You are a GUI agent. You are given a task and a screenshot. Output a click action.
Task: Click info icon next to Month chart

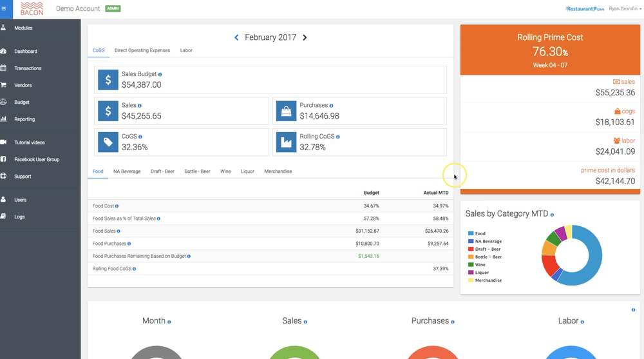pyautogui.click(x=169, y=322)
